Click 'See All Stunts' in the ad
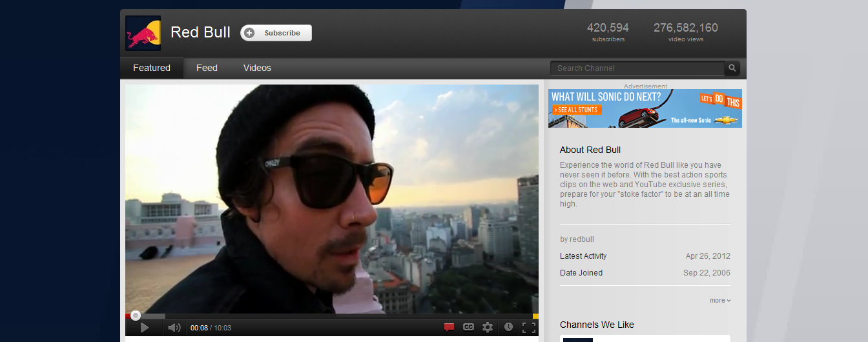The width and height of the screenshot is (868, 342). [x=576, y=110]
